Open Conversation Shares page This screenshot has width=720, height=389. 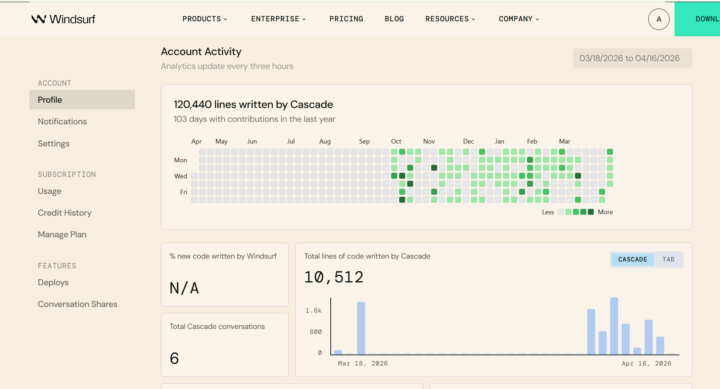(77, 304)
